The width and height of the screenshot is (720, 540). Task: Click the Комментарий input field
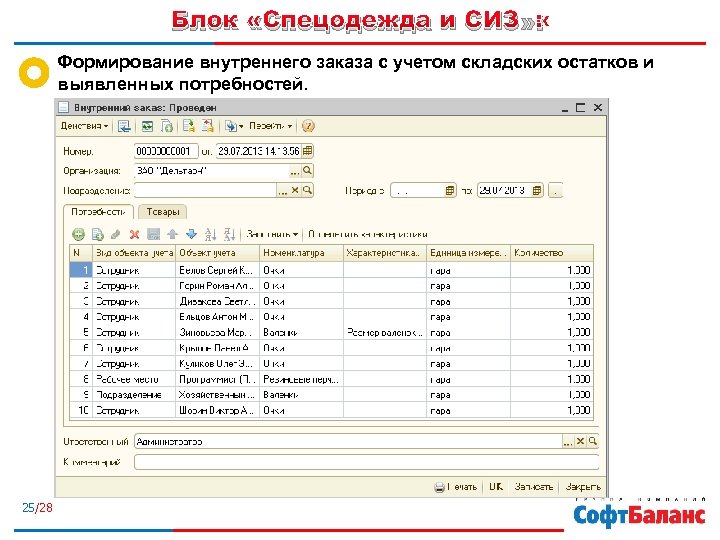[366, 462]
